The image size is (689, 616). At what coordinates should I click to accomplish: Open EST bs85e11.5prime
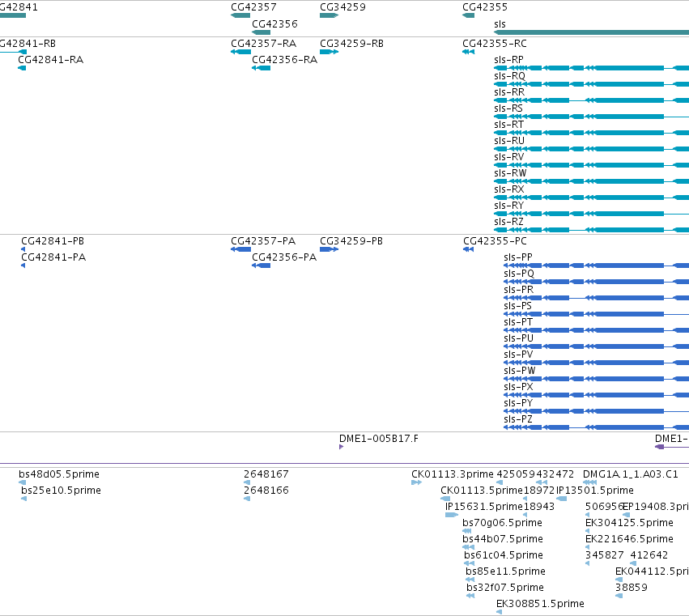pos(505,571)
